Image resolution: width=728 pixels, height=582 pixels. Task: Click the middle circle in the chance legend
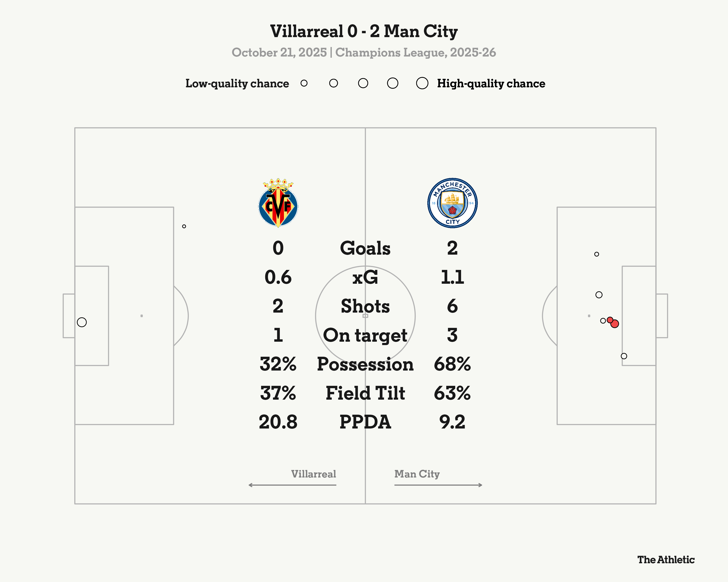363,83
